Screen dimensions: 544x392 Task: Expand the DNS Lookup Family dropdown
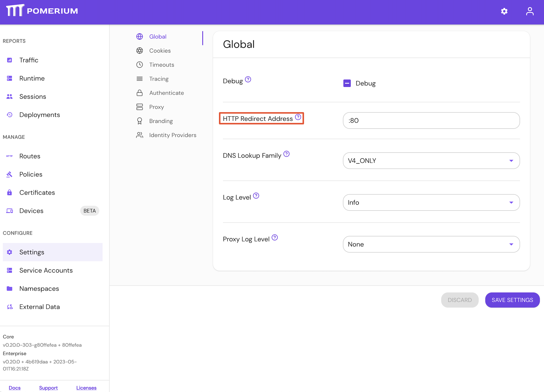pyautogui.click(x=431, y=161)
